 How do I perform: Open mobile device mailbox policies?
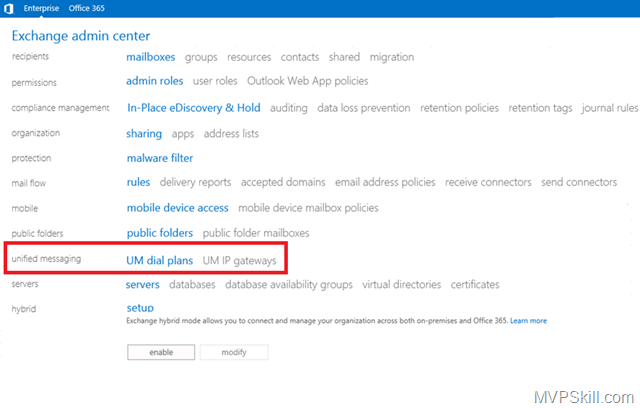pyautogui.click(x=309, y=208)
